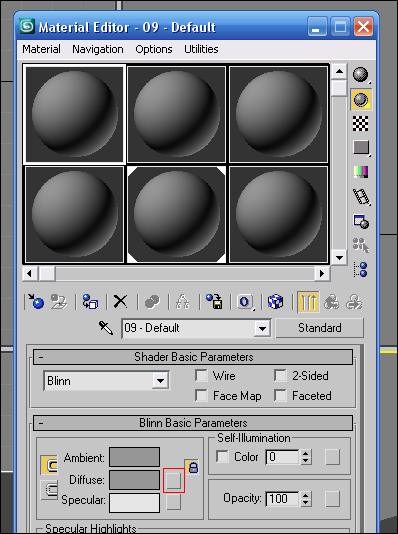Click the Go to Parent icon

(332, 302)
